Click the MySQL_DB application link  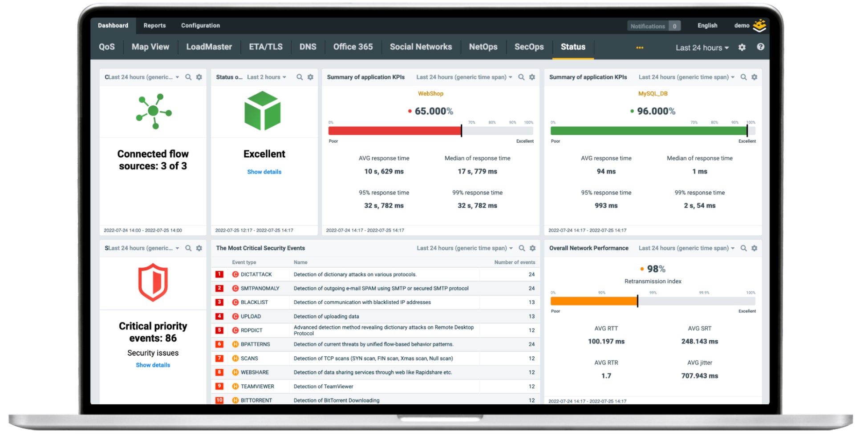point(653,94)
